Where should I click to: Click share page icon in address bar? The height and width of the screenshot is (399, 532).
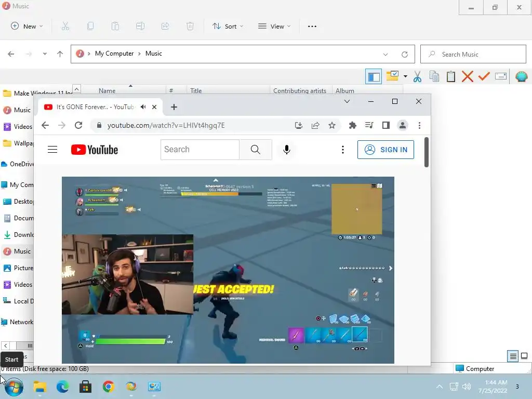[315, 126]
